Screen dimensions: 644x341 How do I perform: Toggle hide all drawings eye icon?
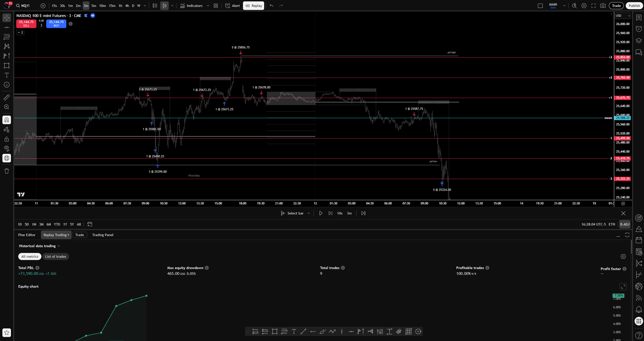pyautogui.click(x=7, y=148)
